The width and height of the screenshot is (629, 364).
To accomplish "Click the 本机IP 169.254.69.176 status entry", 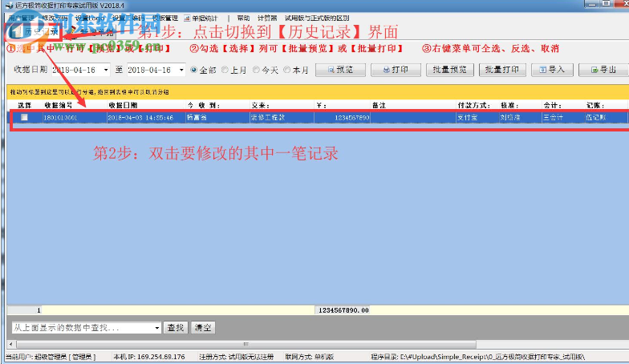I will click(x=149, y=357).
